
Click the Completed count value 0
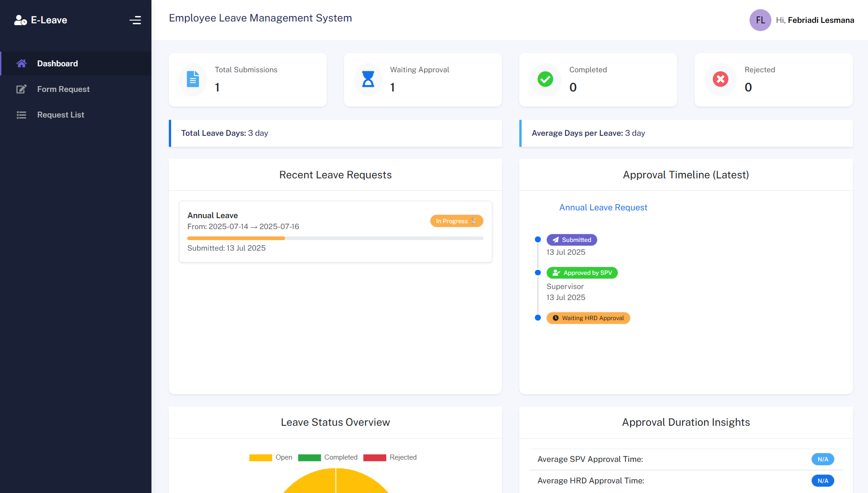point(573,87)
